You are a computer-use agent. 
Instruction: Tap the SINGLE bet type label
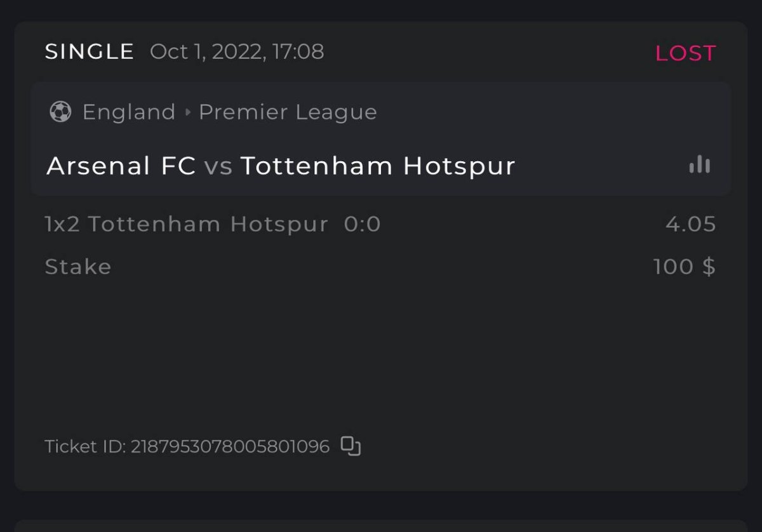90,51
